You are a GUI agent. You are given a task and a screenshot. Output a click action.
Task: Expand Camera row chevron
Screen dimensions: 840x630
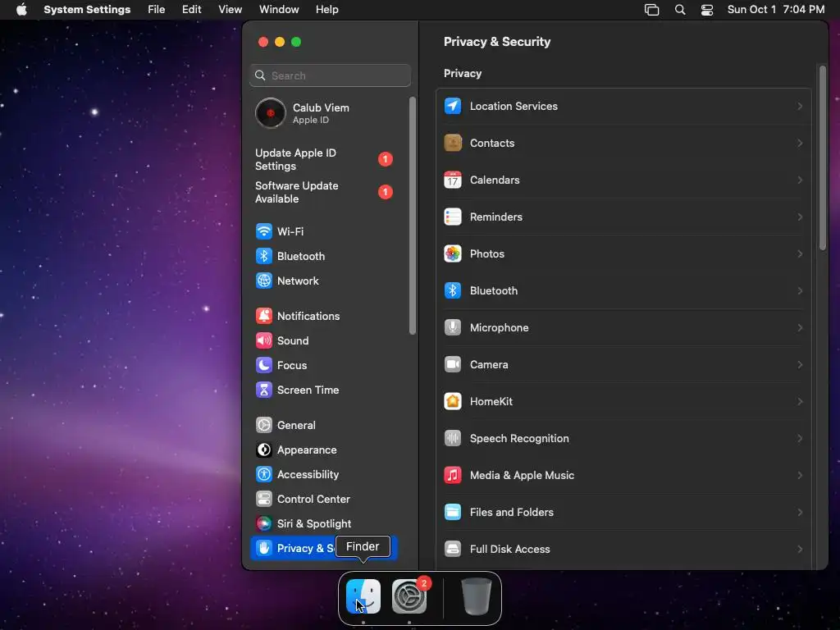tap(799, 364)
